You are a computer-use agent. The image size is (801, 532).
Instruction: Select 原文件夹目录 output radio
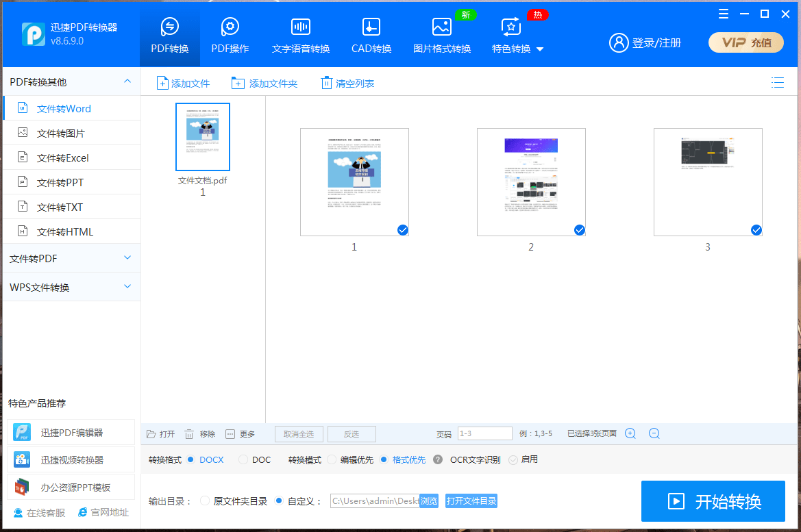pos(205,501)
